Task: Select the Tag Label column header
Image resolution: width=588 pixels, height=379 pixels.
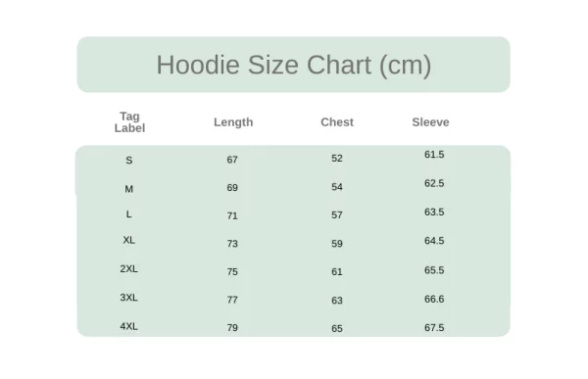Action: [129, 122]
